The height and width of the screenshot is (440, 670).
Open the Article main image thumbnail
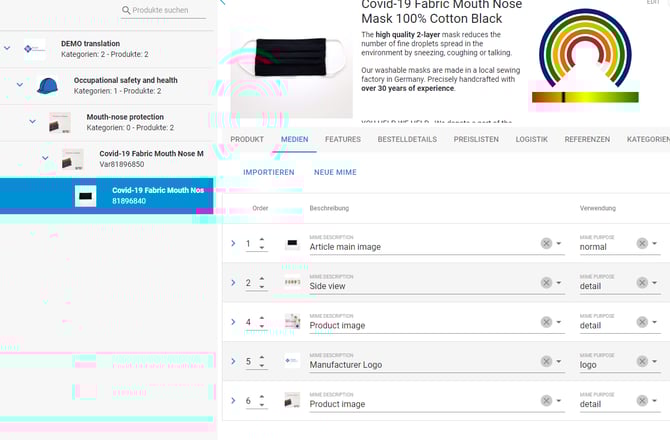292,243
